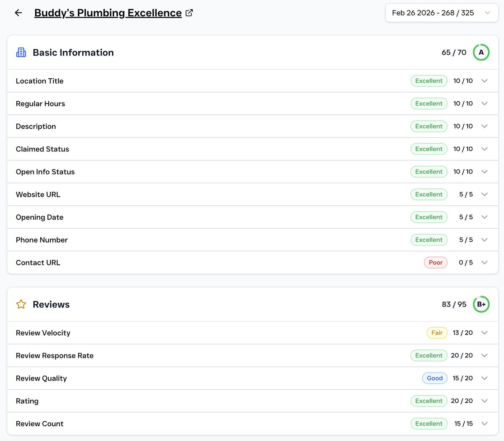The height and width of the screenshot is (441, 504).
Task: Select the Review Count label
Action: pyautogui.click(x=39, y=423)
